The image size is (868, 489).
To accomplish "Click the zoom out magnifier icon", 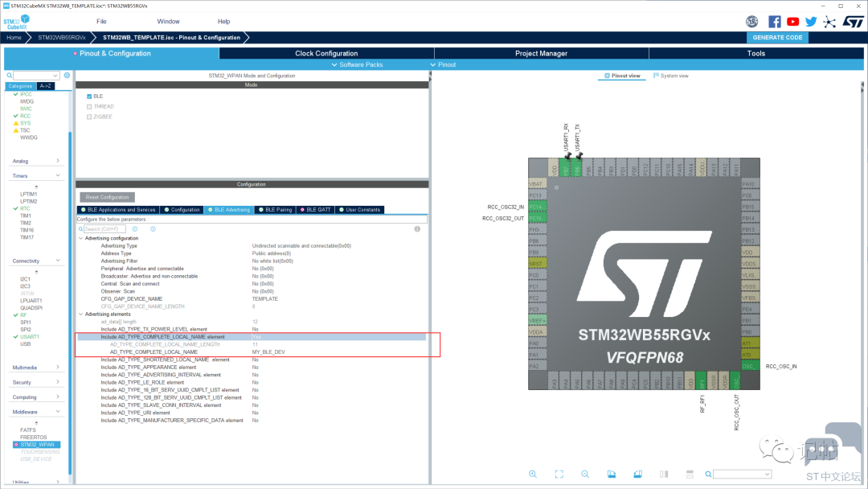I will coord(585,474).
